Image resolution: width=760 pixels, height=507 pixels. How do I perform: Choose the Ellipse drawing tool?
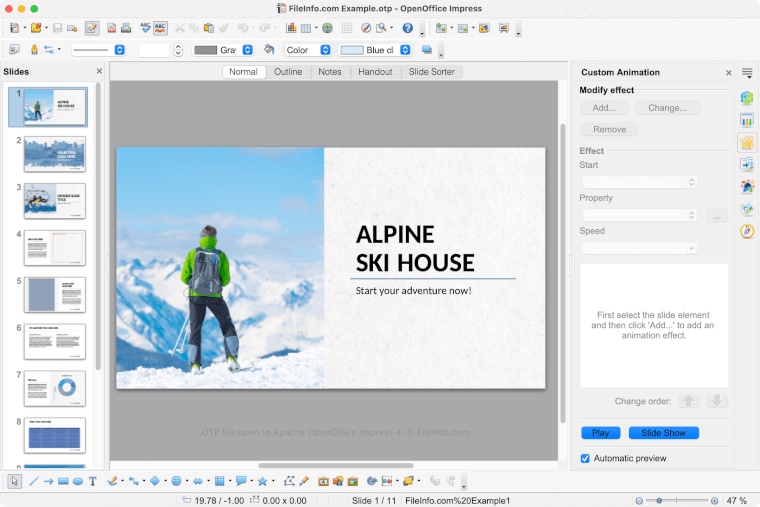(x=78, y=481)
